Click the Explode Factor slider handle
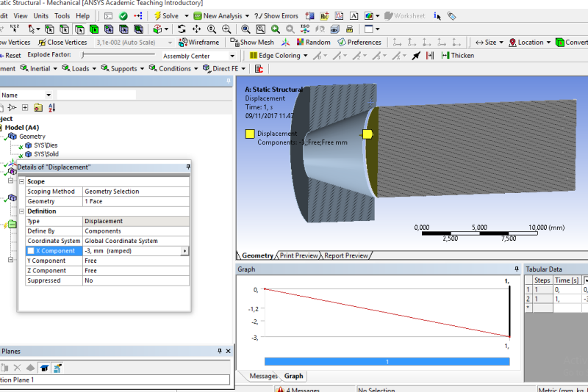Viewport: 588px width, 392px height. click(x=83, y=55)
